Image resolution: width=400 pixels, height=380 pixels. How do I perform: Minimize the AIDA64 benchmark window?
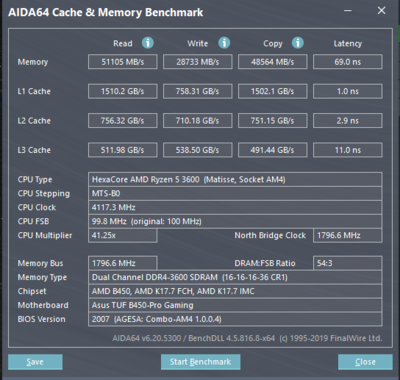(x=348, y=11)
